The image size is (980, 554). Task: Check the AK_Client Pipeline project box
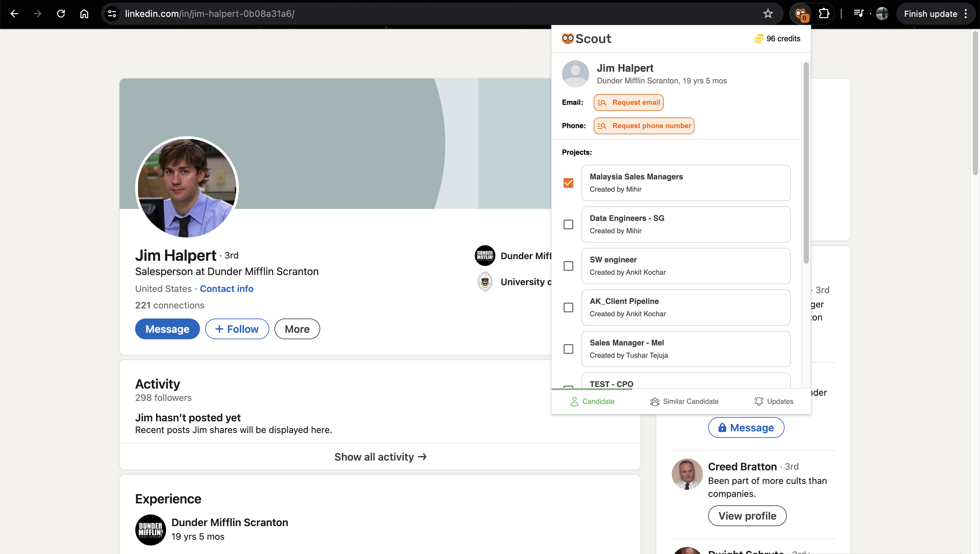pyautogui.click(x=568, y=307)
